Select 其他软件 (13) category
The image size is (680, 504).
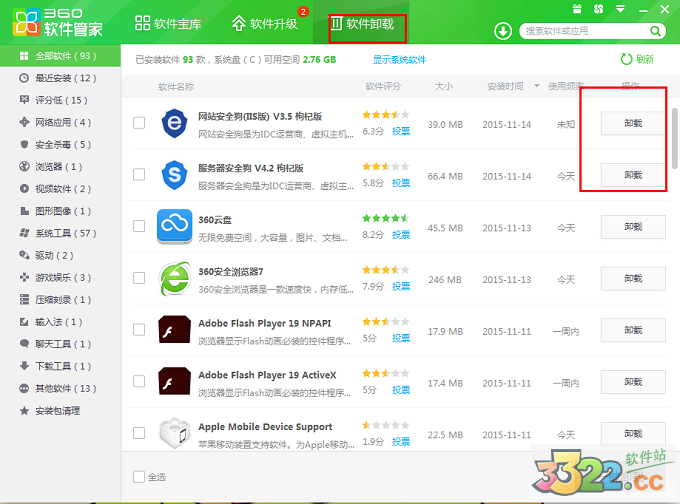tap(60, 388)
